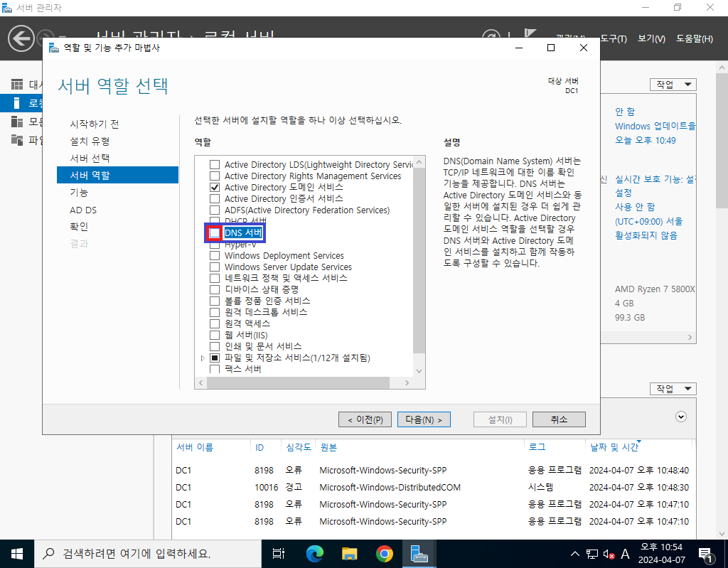The height and width of the screenshot is (568, 728).
Task: Click the network tray icon
Action: pos(591,554)
